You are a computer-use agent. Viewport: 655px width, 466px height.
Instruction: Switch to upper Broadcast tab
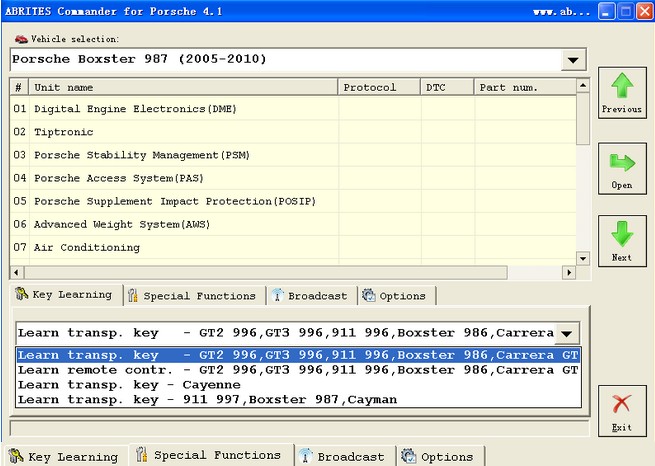click(x=310, y=296)
